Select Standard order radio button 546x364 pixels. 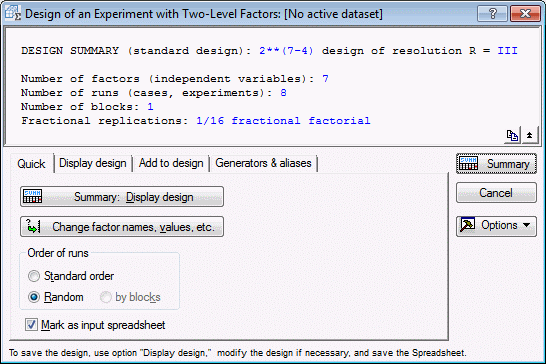click(34, 276)
